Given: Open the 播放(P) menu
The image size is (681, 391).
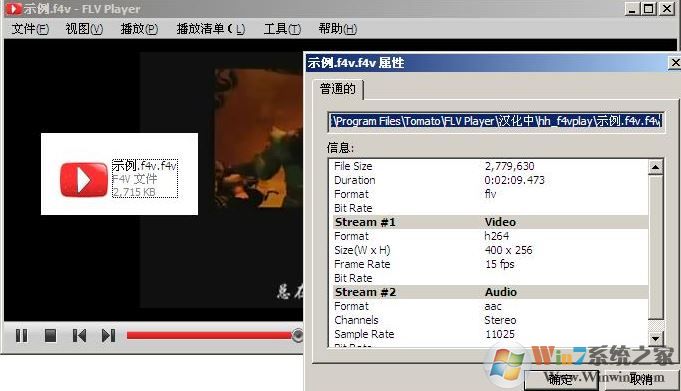Looking at the screenshot, I should pos(139,29).
